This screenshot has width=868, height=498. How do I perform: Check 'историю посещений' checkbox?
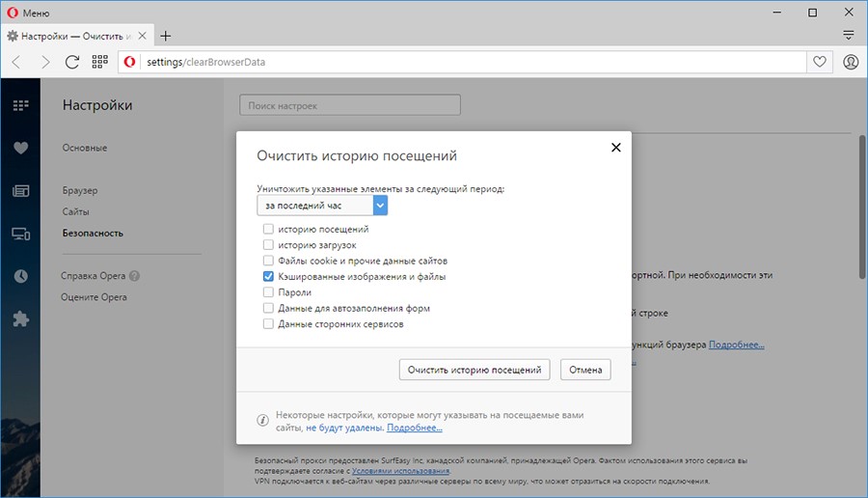click(x=268, y=229)
